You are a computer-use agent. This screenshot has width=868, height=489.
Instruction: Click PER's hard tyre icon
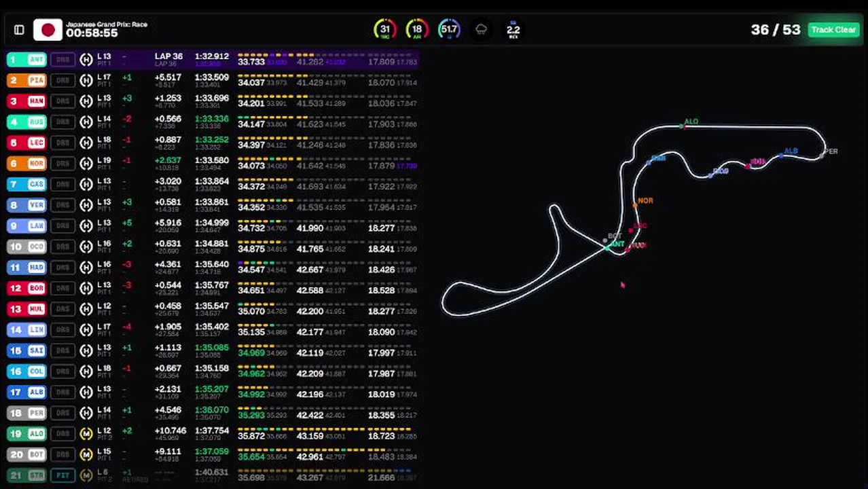coord(86,413)
